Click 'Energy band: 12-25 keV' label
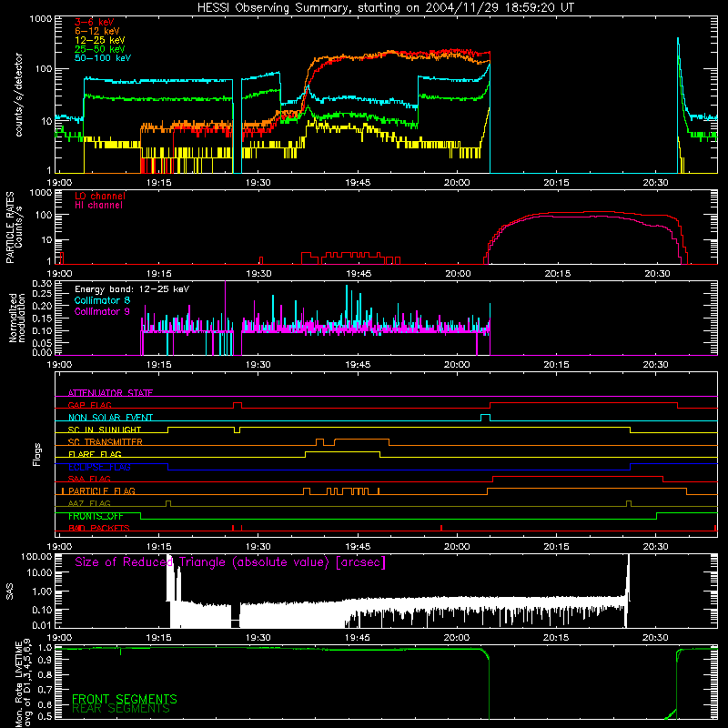Image resolution: width=728 pixels, height=728 pixels. point(132,289)
